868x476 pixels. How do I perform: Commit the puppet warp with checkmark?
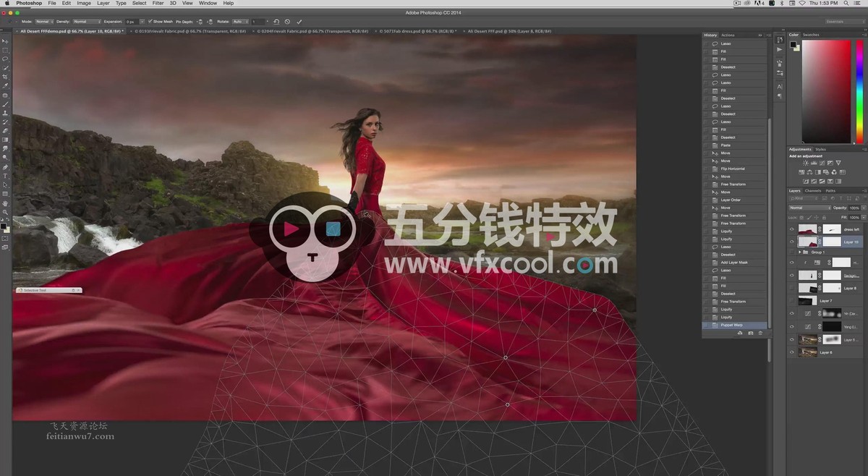(299, 22)
